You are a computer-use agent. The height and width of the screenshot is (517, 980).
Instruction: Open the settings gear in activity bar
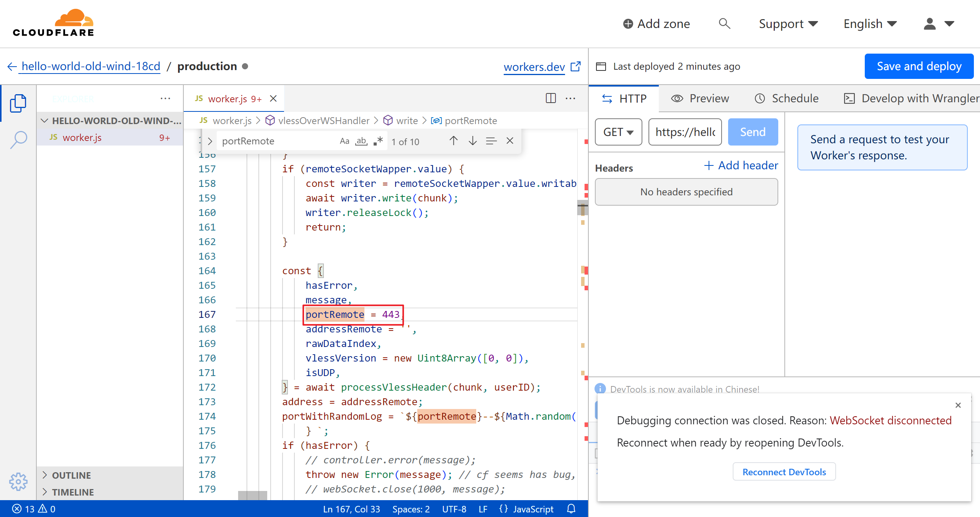pyautogui.click(x=18, y=481)
